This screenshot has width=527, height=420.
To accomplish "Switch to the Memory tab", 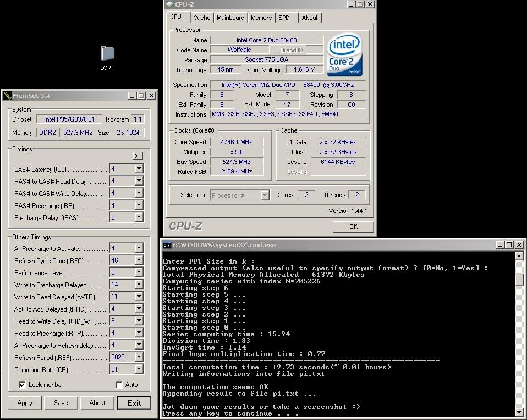I will pyautogui.click(x=261, y=18).
